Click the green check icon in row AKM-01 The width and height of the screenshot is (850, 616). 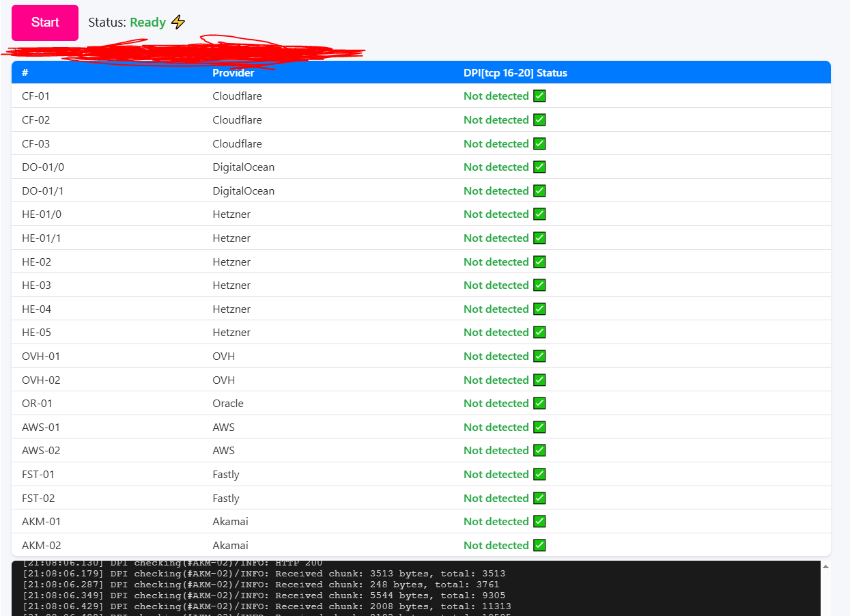coord(539,522)
